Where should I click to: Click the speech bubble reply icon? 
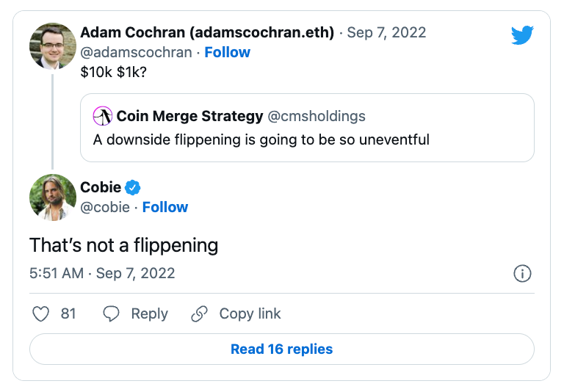111,313
